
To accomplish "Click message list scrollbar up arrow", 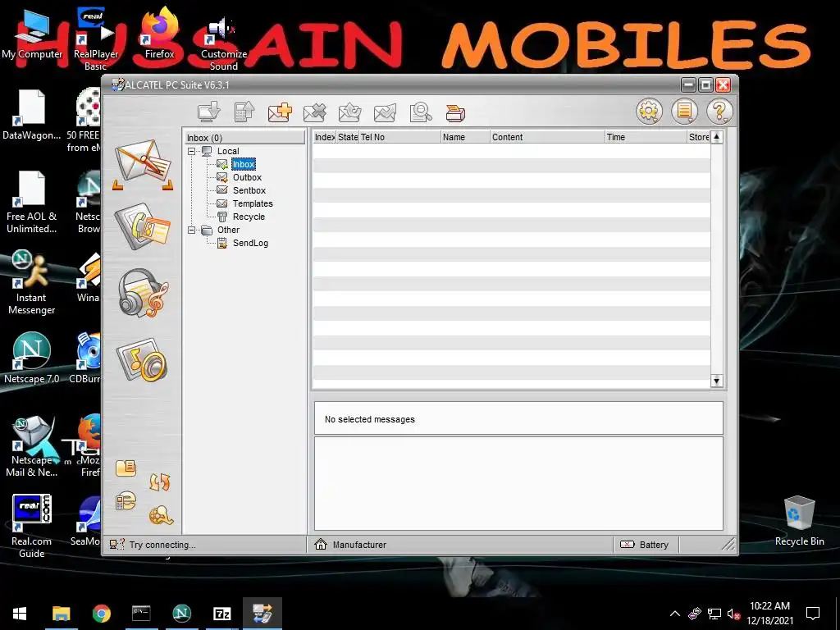I will (716, 137).
